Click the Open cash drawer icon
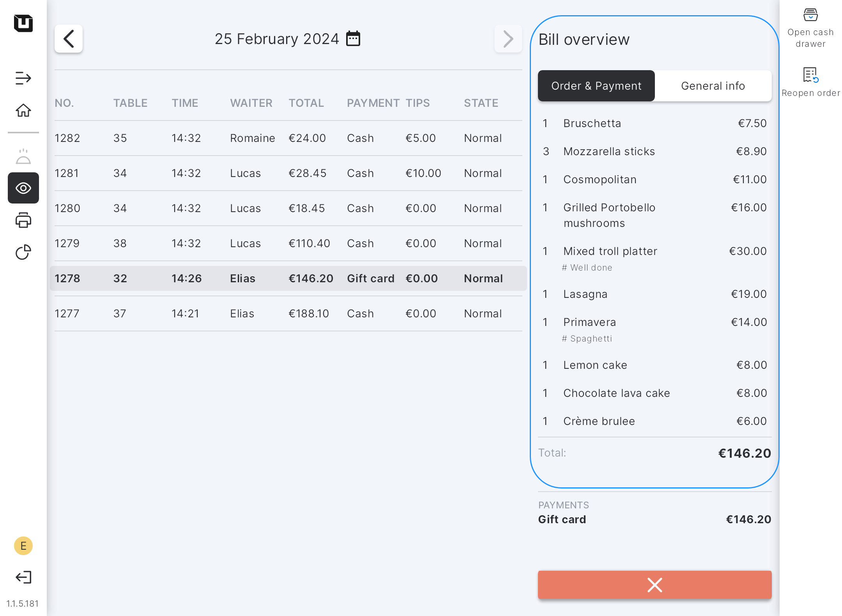Viewport: 842px width, 616px height. pyautogui.click(x=810, y=16)
